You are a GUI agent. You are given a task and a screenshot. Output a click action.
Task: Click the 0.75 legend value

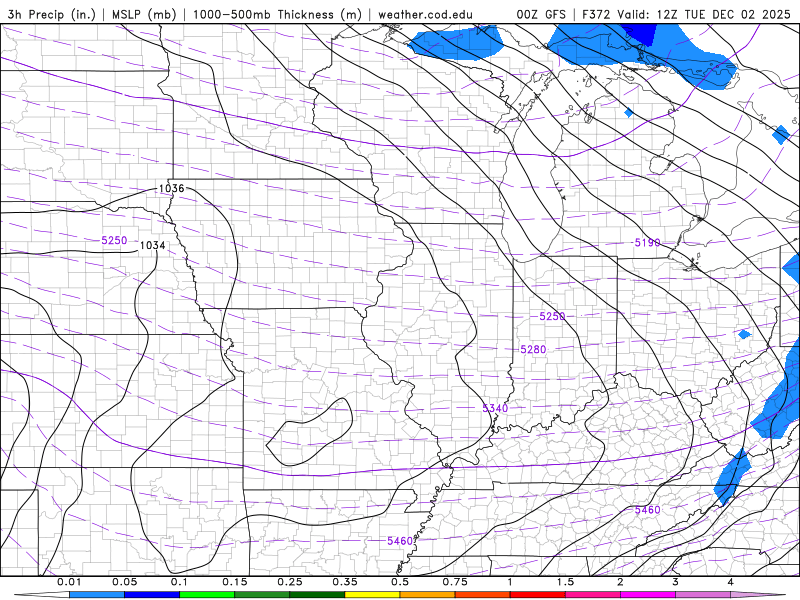455,582
